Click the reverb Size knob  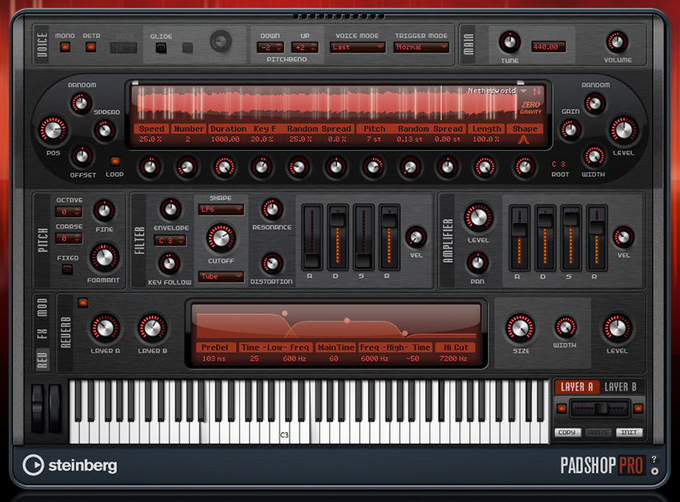click(520, 328)
